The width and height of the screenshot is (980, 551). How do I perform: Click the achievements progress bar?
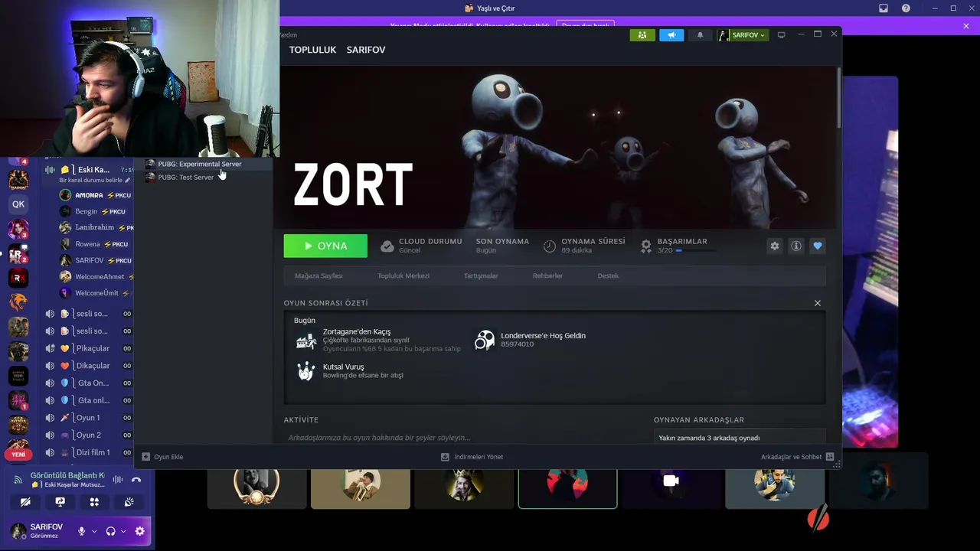click(696, 250)
